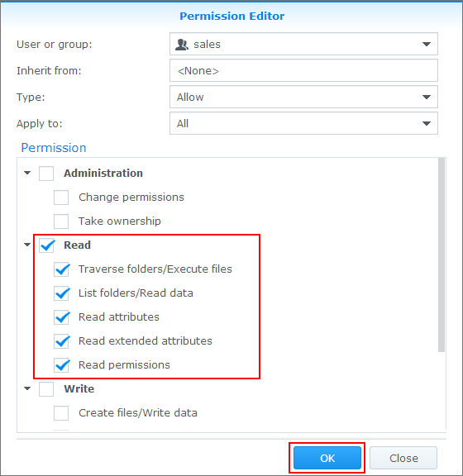463x476 pixels.
Task: Uncheck Read attributes checkbox
Action: (x=61, y=317)
